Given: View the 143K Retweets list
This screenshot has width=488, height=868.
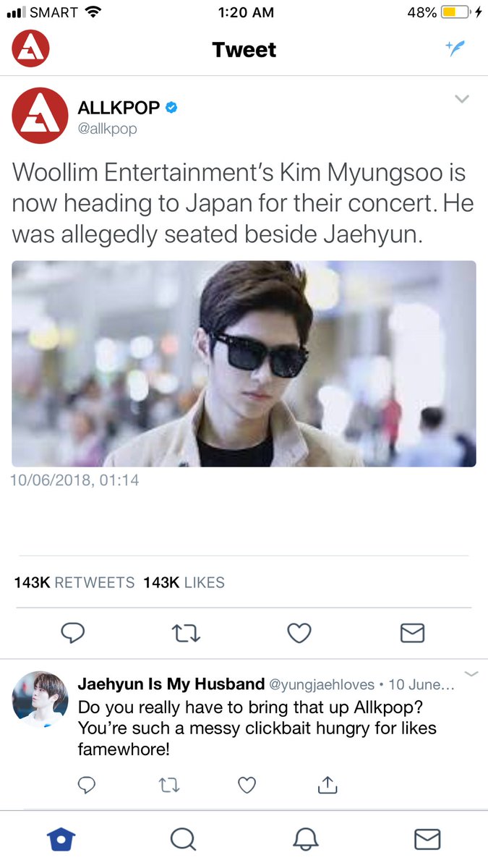Looking at the screenshot, I should [x=74, y=582].
